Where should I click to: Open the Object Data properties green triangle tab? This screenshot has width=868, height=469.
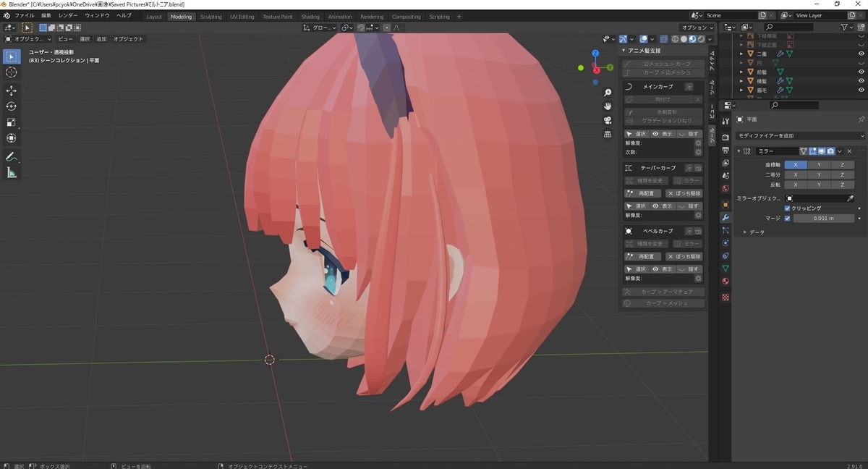click(x=726, y=269)
